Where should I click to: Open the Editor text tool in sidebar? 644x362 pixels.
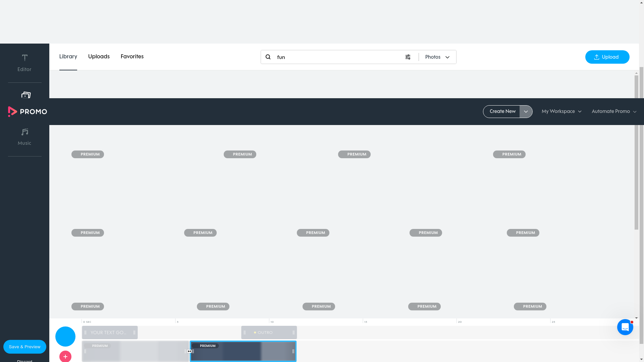coord(24,63)
